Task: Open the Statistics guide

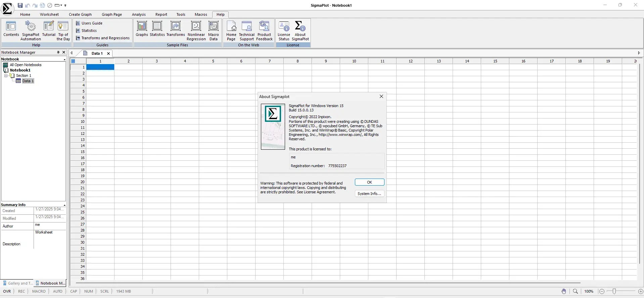Action: [86, 31]
